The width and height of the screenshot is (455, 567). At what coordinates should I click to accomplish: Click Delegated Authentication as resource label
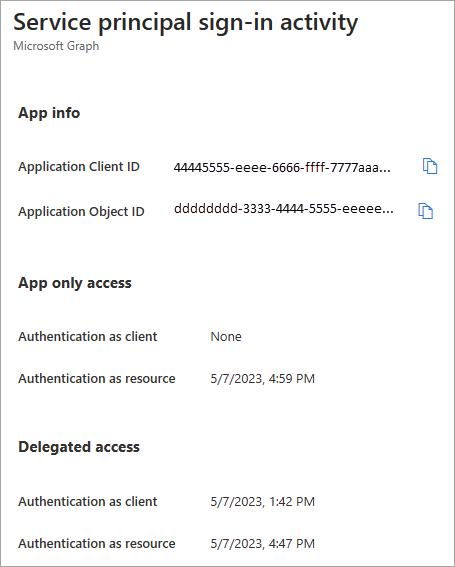point(97,543)
